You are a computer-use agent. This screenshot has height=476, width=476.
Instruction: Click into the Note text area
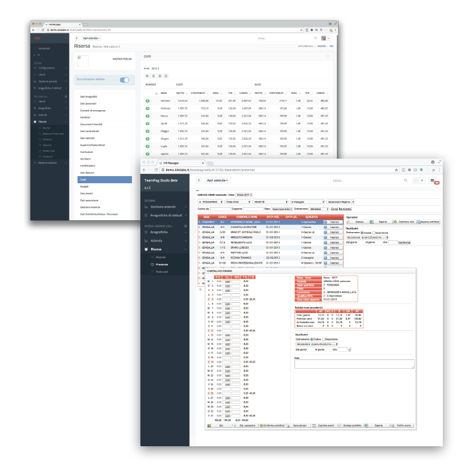354,364
